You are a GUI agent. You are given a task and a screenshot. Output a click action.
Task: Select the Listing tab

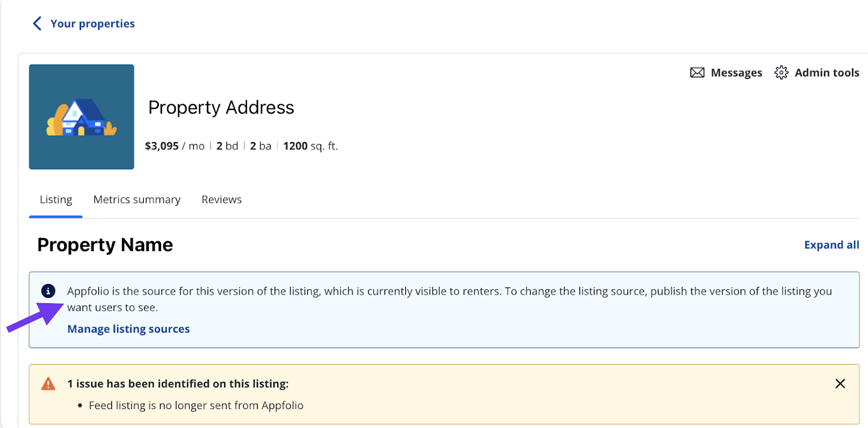pos(56,200)
